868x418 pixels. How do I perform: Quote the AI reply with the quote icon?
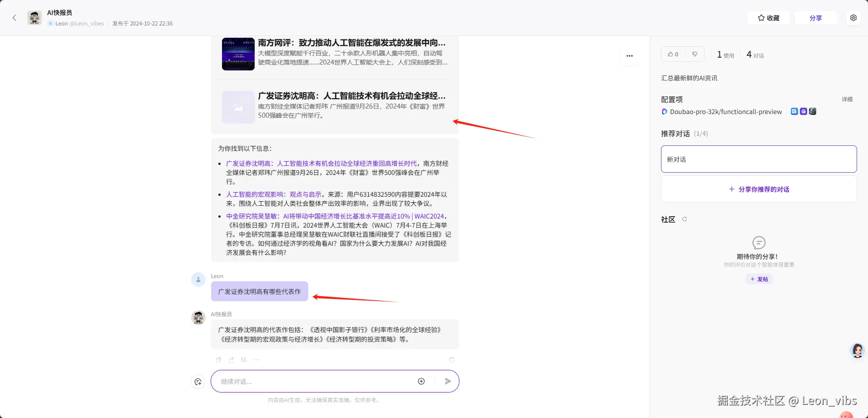click(243, 359)
